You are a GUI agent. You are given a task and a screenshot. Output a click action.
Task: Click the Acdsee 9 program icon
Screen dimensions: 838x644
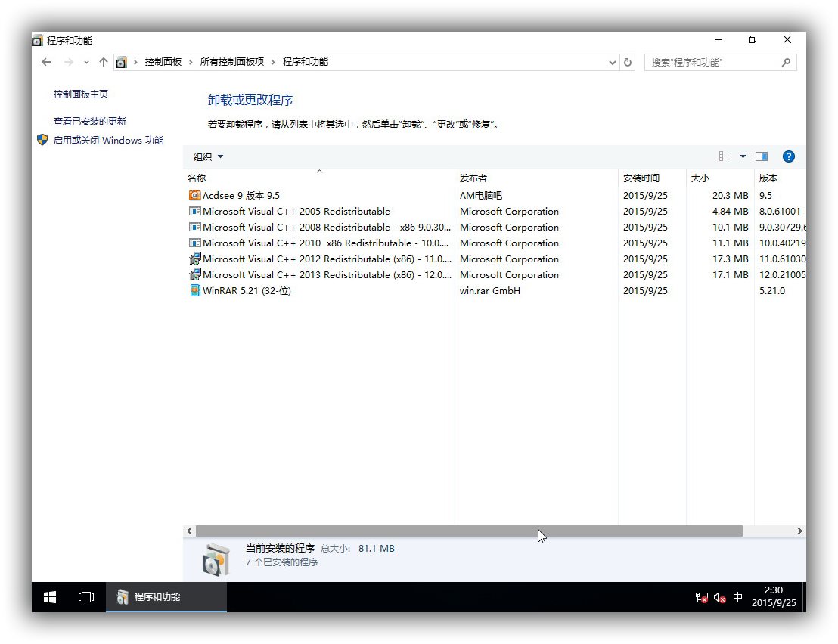coord(195,195)
